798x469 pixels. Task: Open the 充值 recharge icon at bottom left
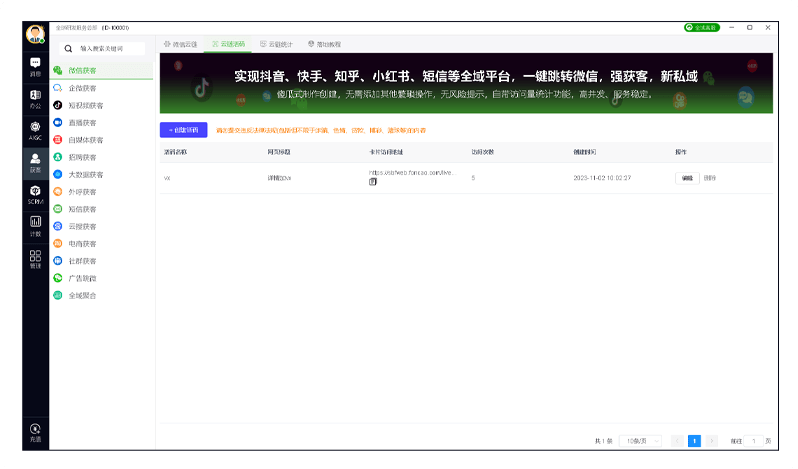tap(35, 432)
